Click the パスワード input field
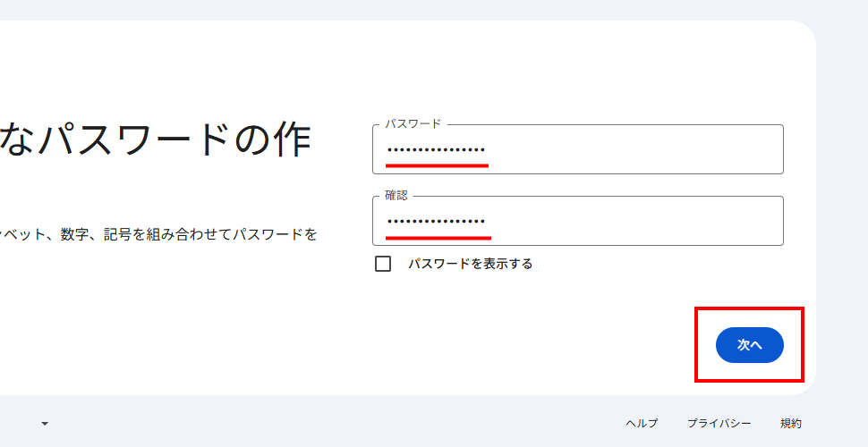Image resolution: width=868 pixels, height=447 pixels. (x=577, y=150)
